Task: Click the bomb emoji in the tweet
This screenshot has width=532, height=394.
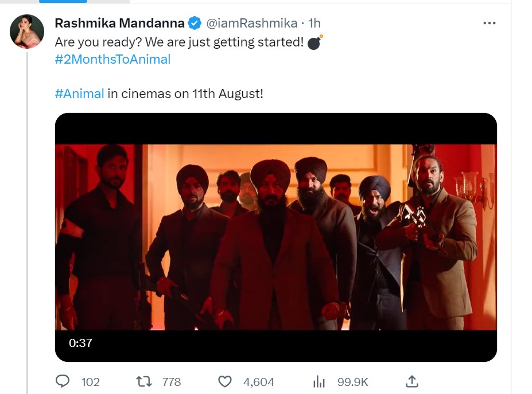Action: [315, 42]
